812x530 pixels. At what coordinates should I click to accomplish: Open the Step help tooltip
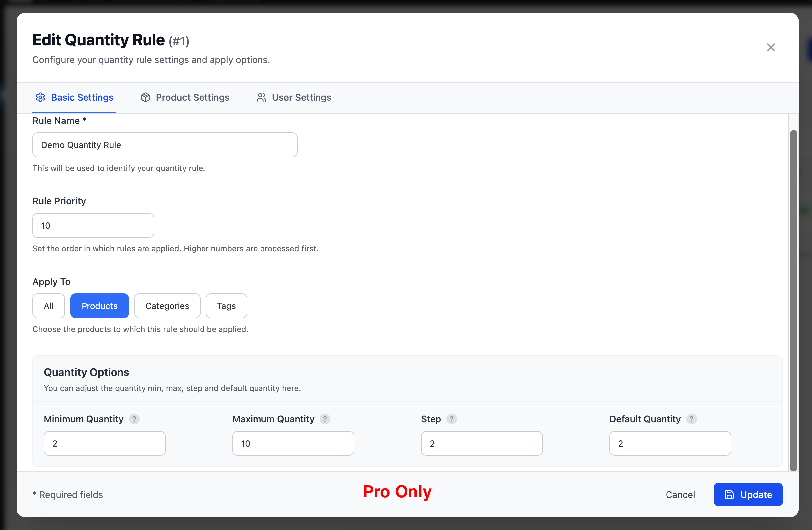pyautogui.click(x=452, y=419)
